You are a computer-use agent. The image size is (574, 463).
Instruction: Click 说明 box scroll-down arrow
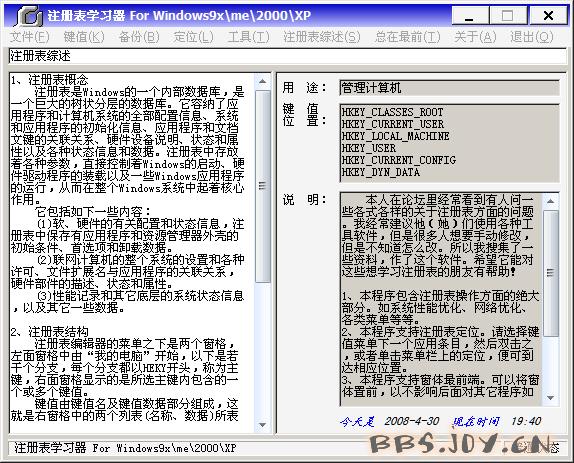tap(550, 398)
